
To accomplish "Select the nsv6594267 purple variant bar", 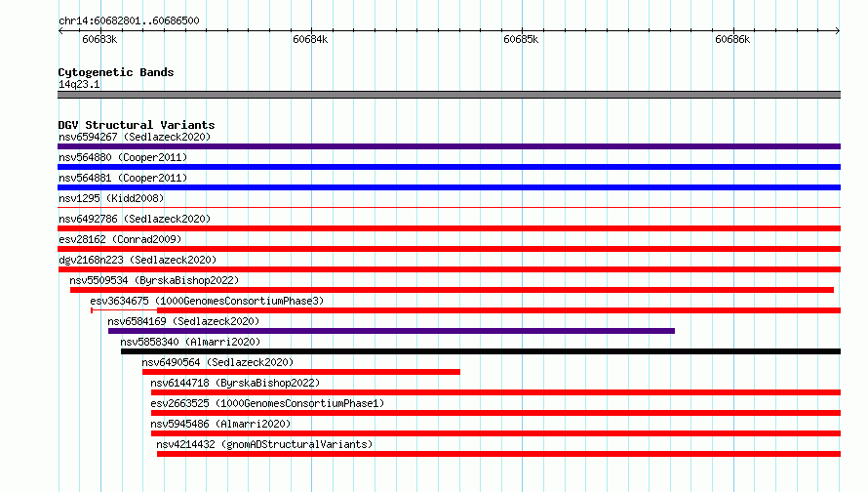I will (x=449, y=146).
